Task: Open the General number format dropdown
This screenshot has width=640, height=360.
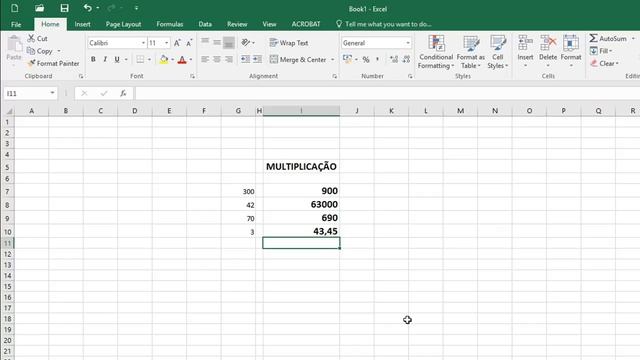Action: pyautogui.click(x=408, y=43)
